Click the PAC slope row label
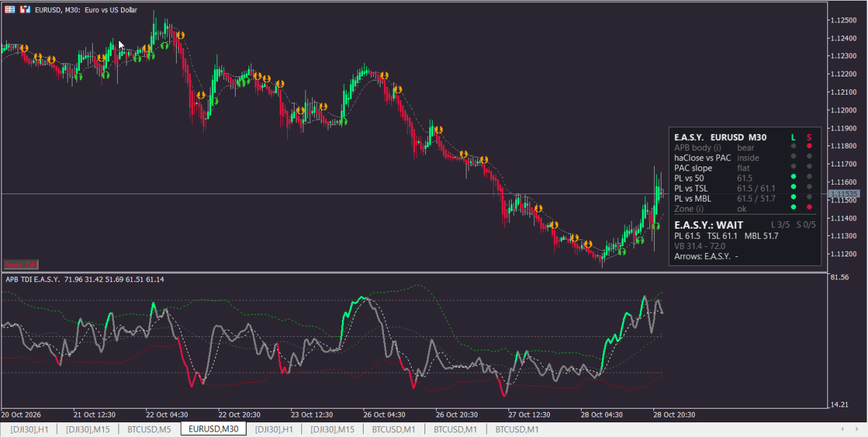The image size is (868, 437). coord(693,168)
